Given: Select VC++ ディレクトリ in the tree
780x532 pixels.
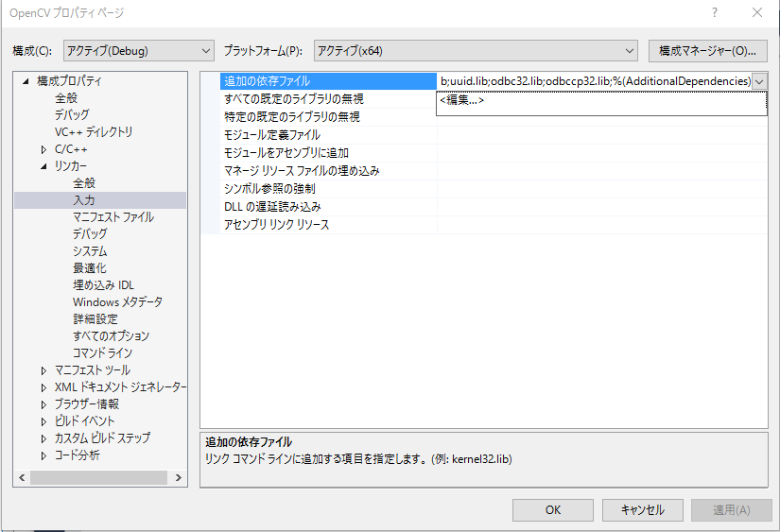Looking at the screenshot, I should tap(94, 132).
